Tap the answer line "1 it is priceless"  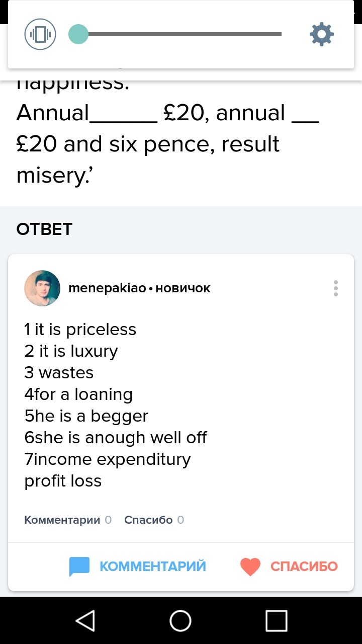coord(80,330)
